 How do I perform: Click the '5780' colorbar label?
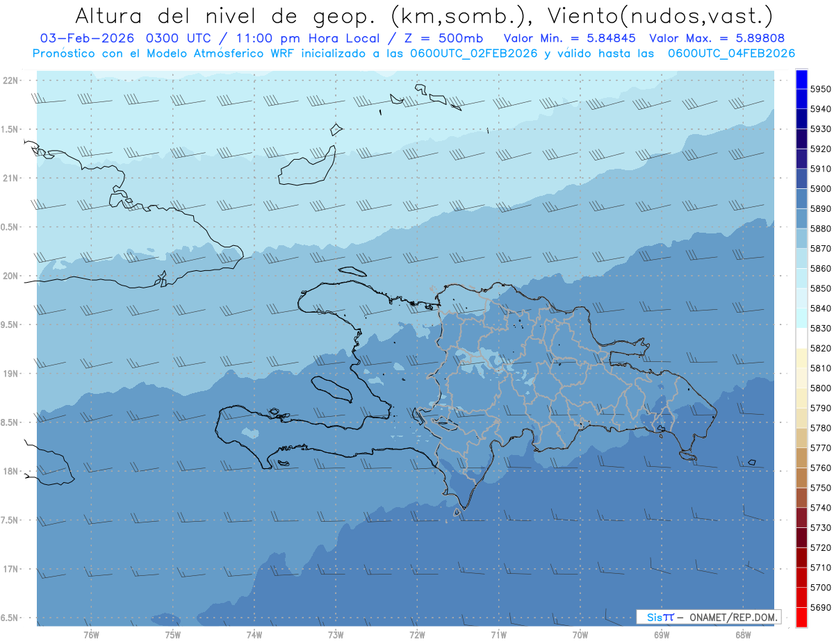(820, 428)
